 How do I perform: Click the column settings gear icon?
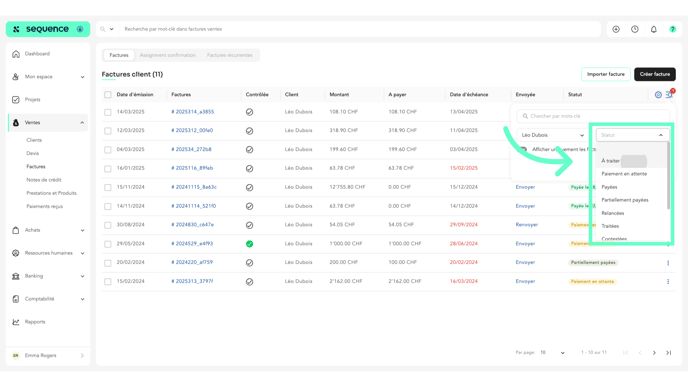(x=658, y=95)
